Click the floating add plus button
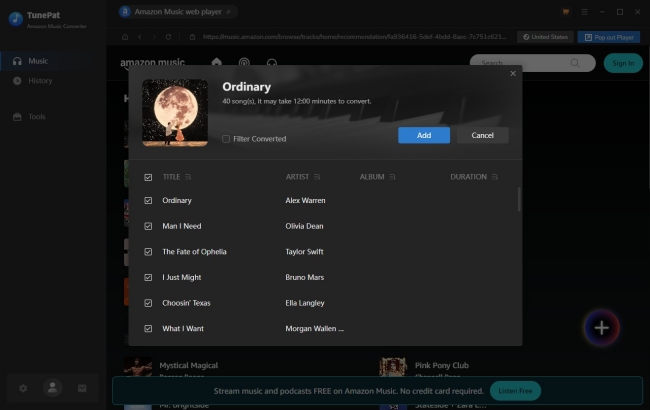Image resolution: width=650 pixels, height=410 pixels. [x=601, y=328]
